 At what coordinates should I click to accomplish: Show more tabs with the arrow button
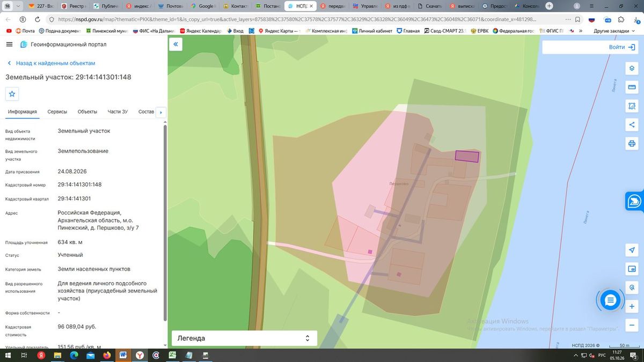[x=160, y=112]
